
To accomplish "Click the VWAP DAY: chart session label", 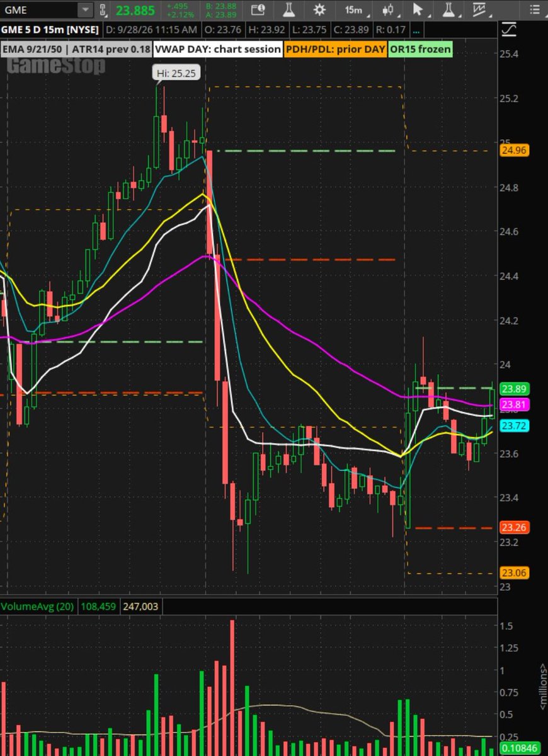I will [x=219, y=49].
